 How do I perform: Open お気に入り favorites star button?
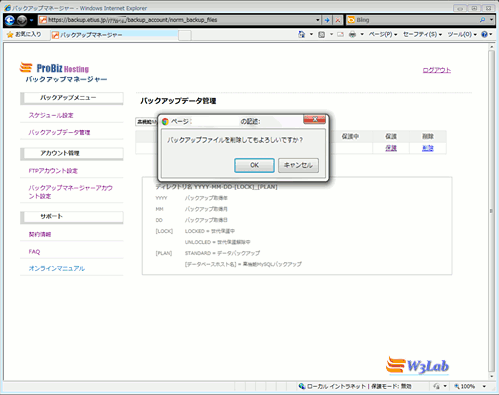coord(24,34)
